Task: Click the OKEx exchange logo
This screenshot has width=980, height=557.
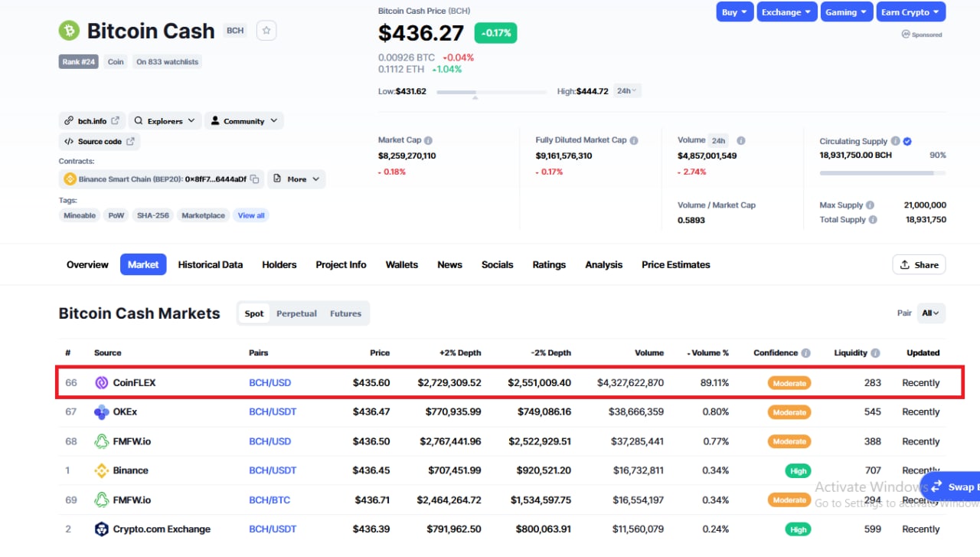Action: [101, 412]
